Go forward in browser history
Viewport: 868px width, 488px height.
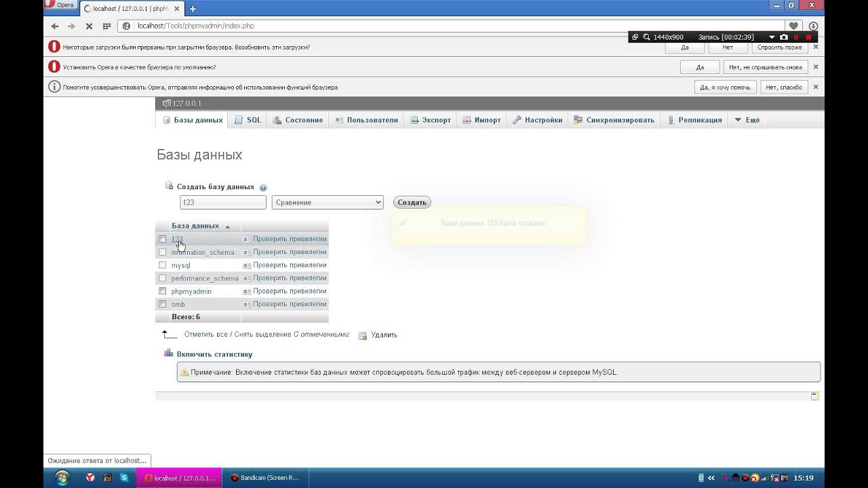71,26
